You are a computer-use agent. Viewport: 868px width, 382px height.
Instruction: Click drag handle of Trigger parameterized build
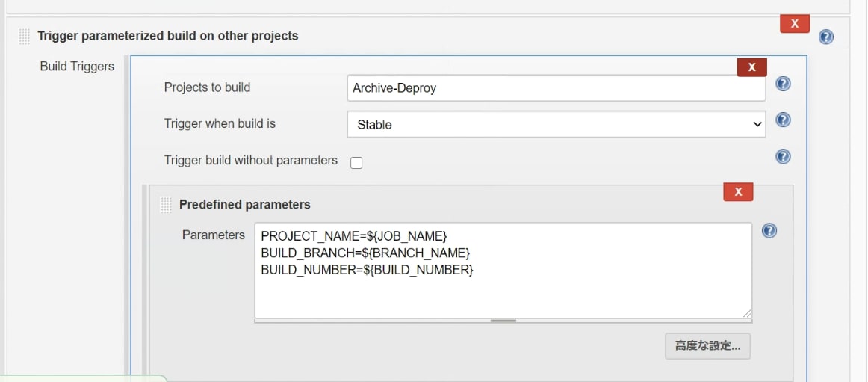(x=25, y=37)
